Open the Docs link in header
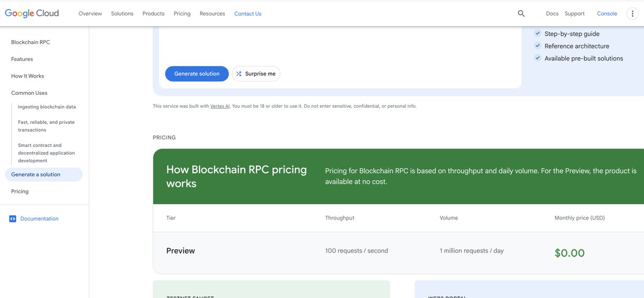The width and height of the screenshot is (644, 298). click(x=552, y=13)
